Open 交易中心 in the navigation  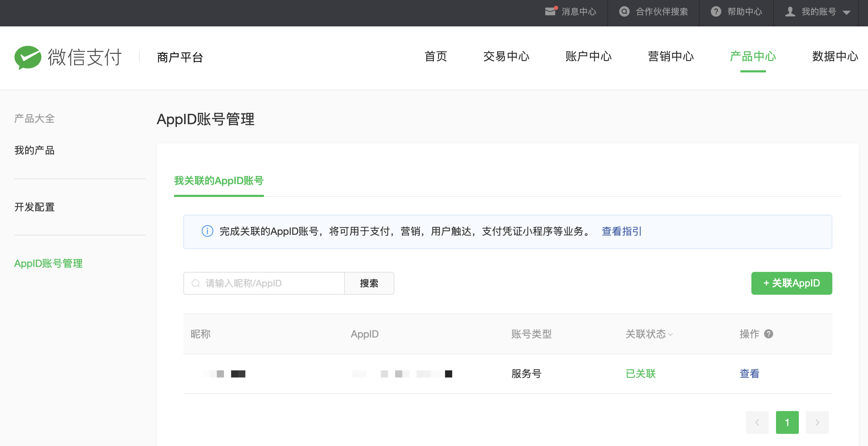pyautogui.click(x=506, y=56)
